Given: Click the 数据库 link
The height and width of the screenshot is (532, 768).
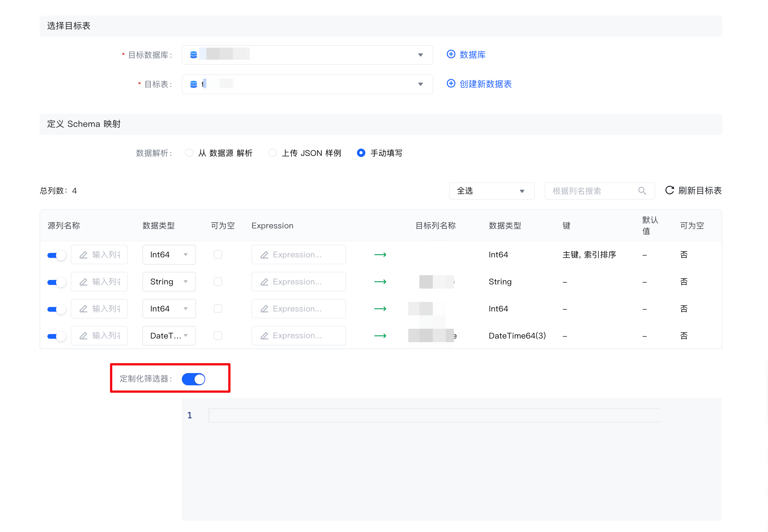Looking at the screenshot, I should coord(472,55).
